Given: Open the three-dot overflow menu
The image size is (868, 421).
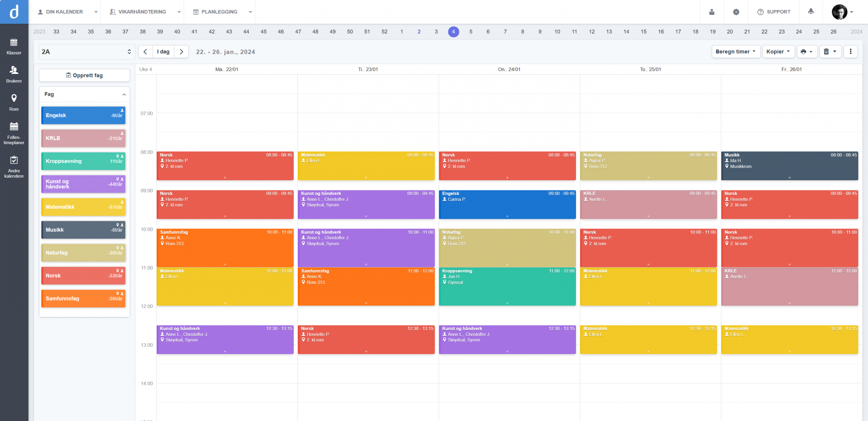Looking at the screenshot, I should pos(851,51).
